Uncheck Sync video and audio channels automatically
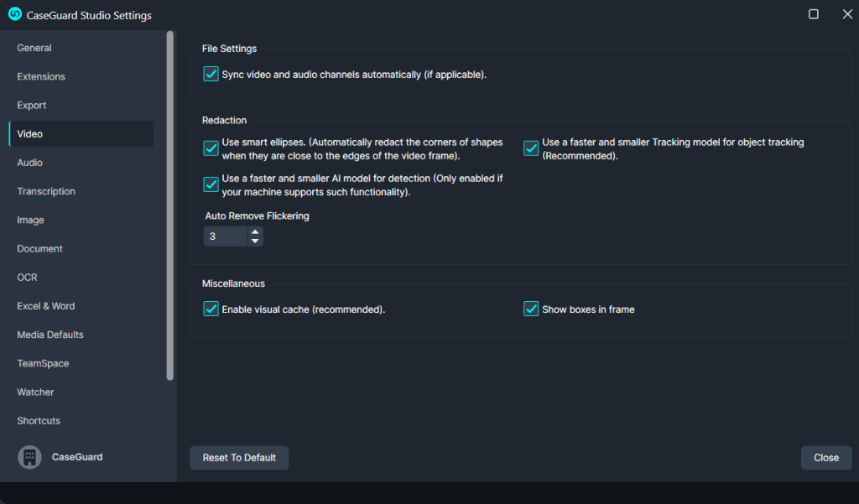 (x=211, y=75)
